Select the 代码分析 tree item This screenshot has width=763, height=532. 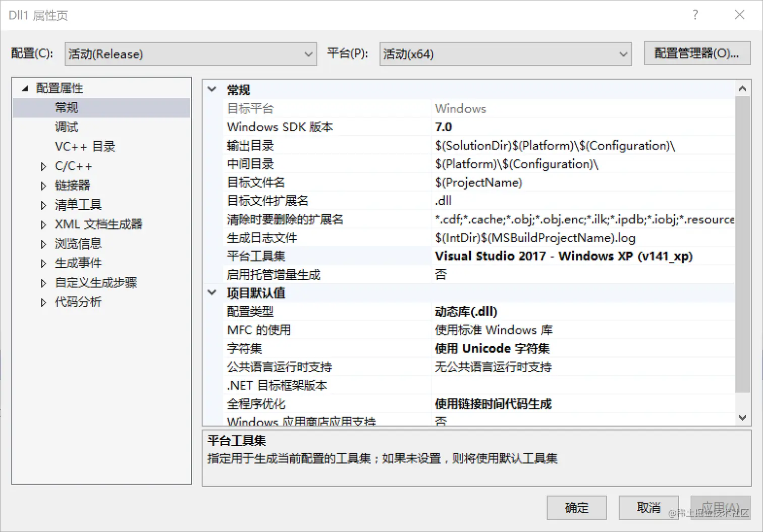(x=78, y=302)
